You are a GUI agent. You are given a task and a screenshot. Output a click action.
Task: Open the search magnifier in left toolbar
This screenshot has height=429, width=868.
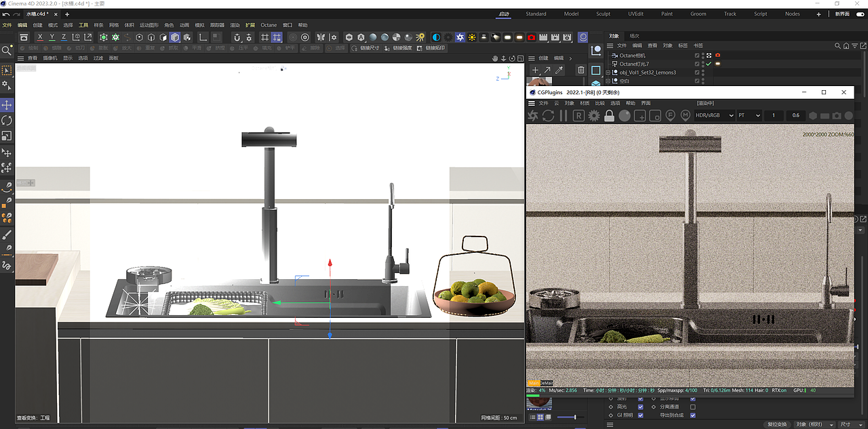(7, 51)
